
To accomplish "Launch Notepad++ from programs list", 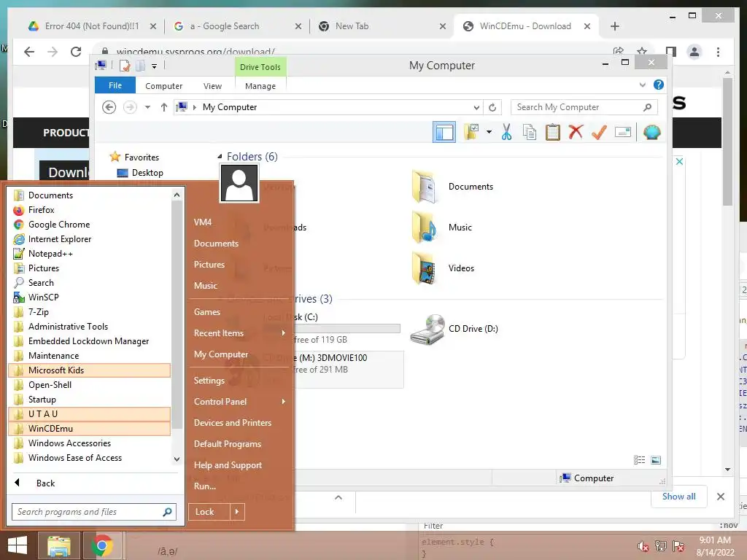I will click(x=90, y=254).
